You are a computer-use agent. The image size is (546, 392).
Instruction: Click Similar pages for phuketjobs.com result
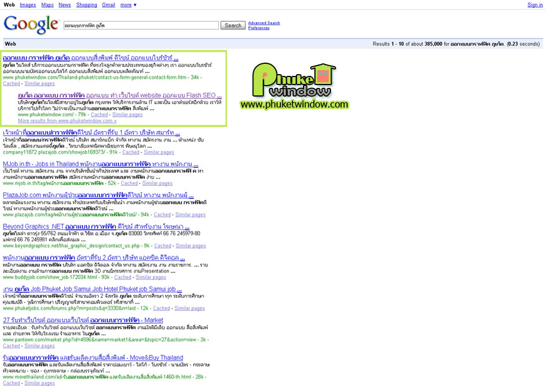(190, 309)
